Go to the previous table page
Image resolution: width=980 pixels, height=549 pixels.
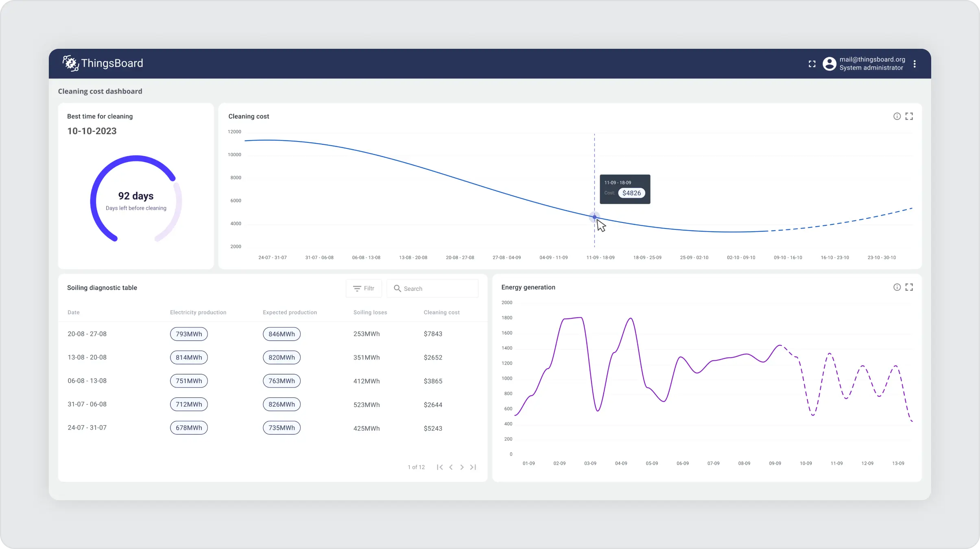(451, 467)
